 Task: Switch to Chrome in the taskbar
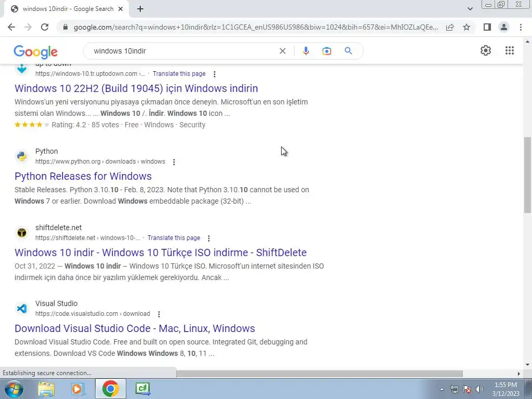pyautogui.click(x=110, y=389)
